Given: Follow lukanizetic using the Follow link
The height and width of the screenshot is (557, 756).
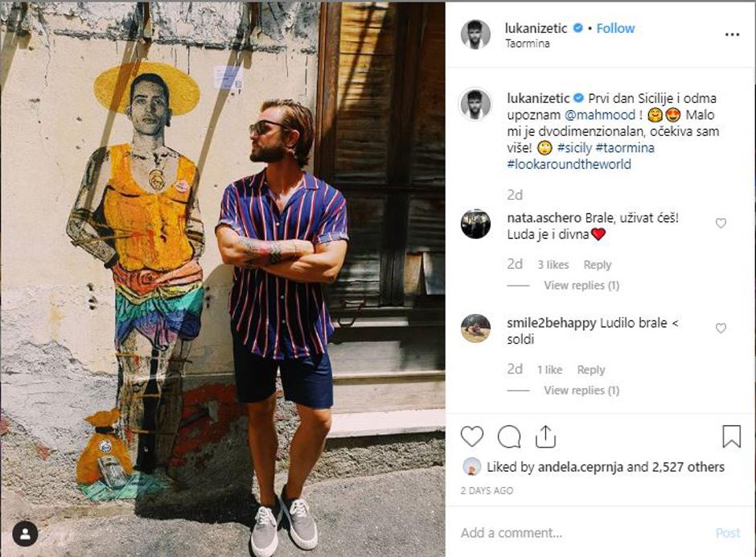Looking at the screenshot, I should point(615,28).
